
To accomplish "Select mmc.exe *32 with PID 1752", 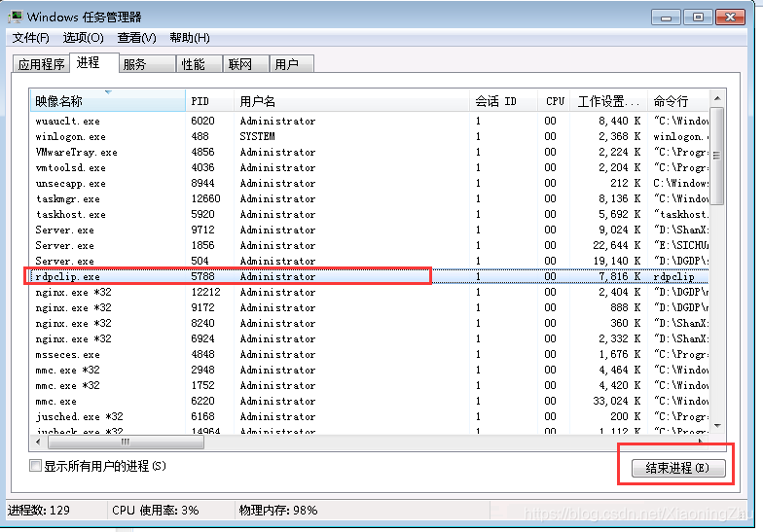I will (x=369, y=385).
